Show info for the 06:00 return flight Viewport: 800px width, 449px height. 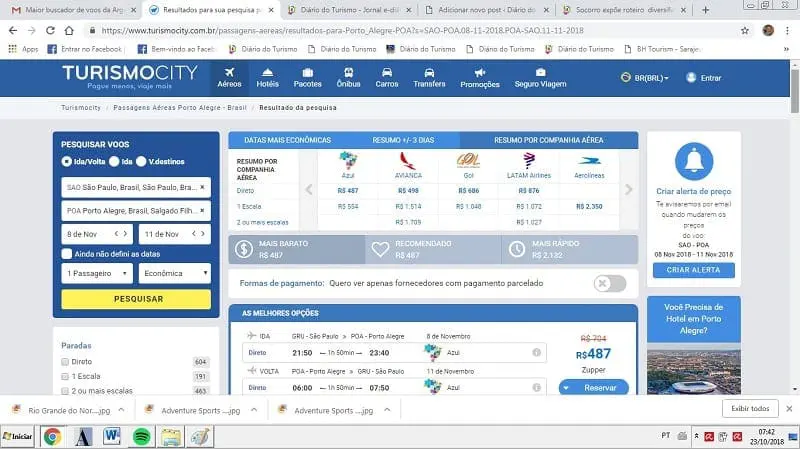tap(536, 388)
